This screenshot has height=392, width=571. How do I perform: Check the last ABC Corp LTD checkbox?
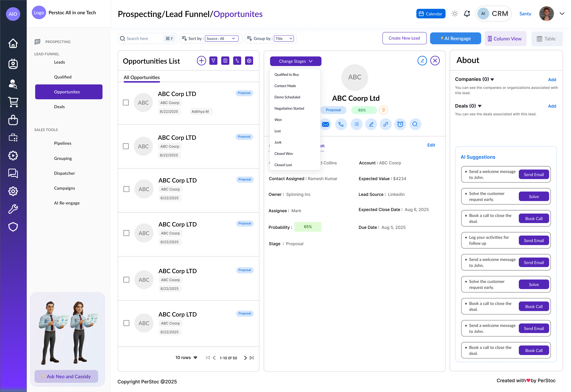coord(126,323)
